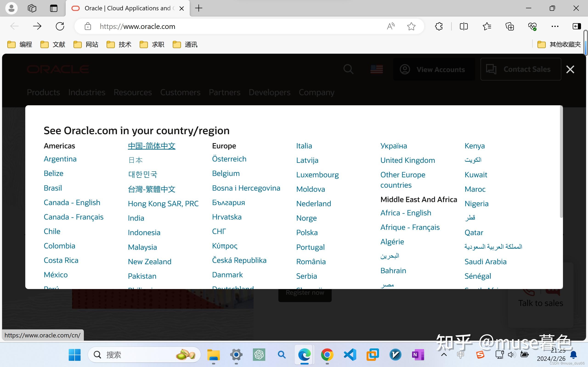Launch Visual Studio Code from the taskbar
Screen dimensions: 588x367
350,355
